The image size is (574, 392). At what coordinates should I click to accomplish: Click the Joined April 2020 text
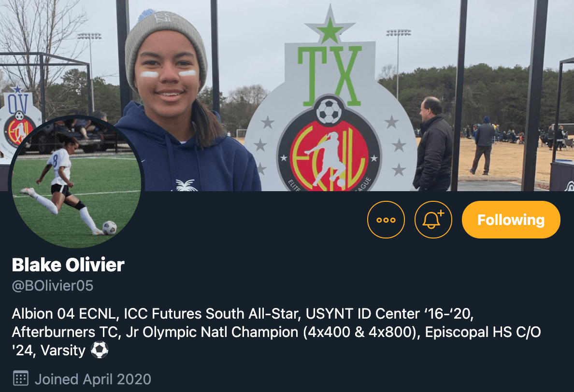93,379
